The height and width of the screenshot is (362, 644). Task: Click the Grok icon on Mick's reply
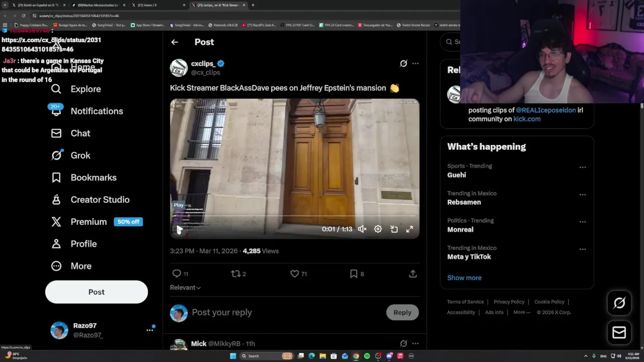[404, 343]
